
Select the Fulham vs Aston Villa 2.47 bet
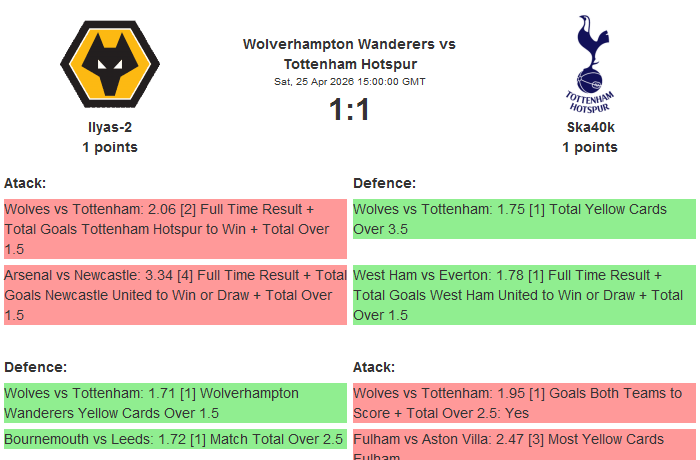[524, 445]
